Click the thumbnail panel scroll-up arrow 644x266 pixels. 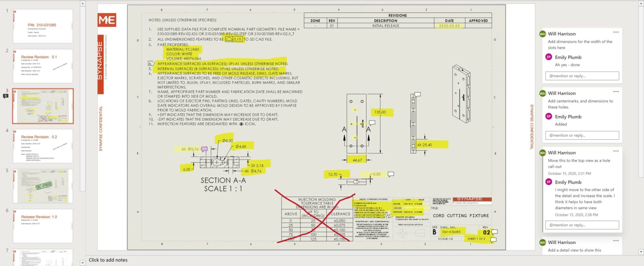pos(83,4)
